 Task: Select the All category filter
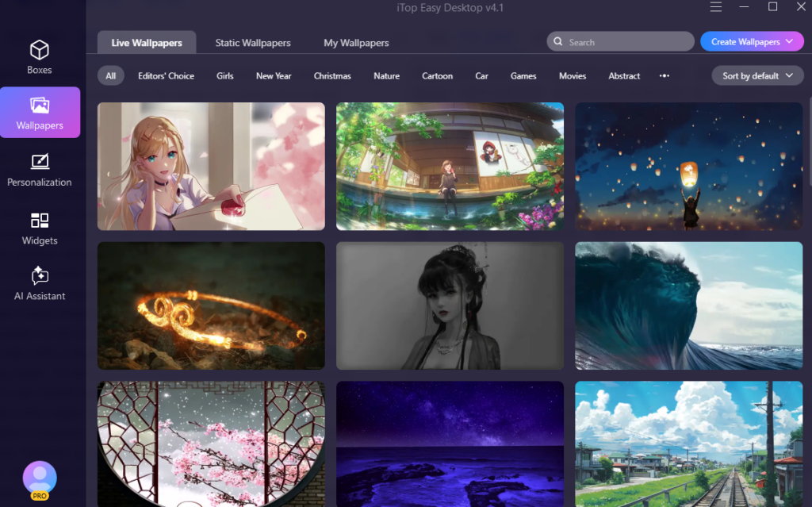point(111,76)
